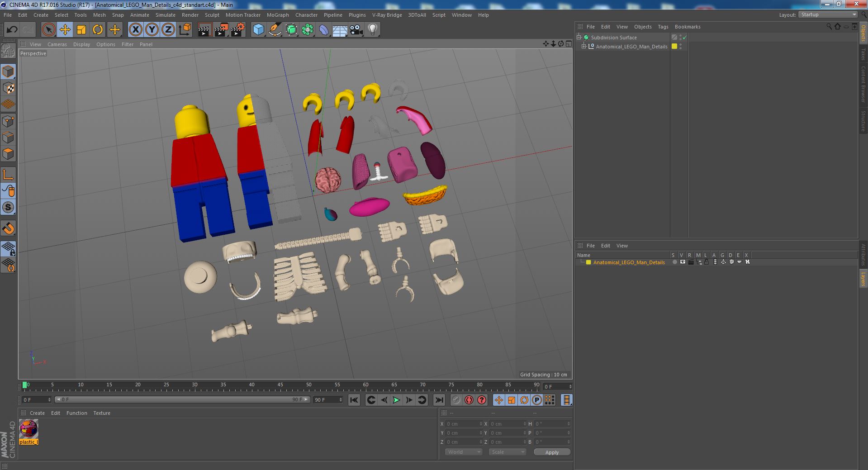Toggle Enable Snap icon
This screenshot has width=868, height=470.
coord(9,208)
